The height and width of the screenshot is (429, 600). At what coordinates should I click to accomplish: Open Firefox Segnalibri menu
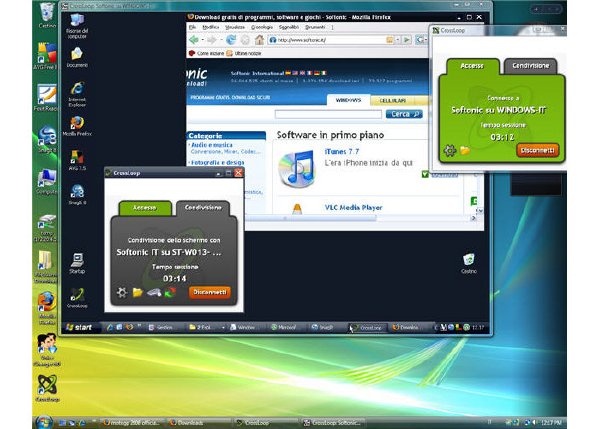289,27
